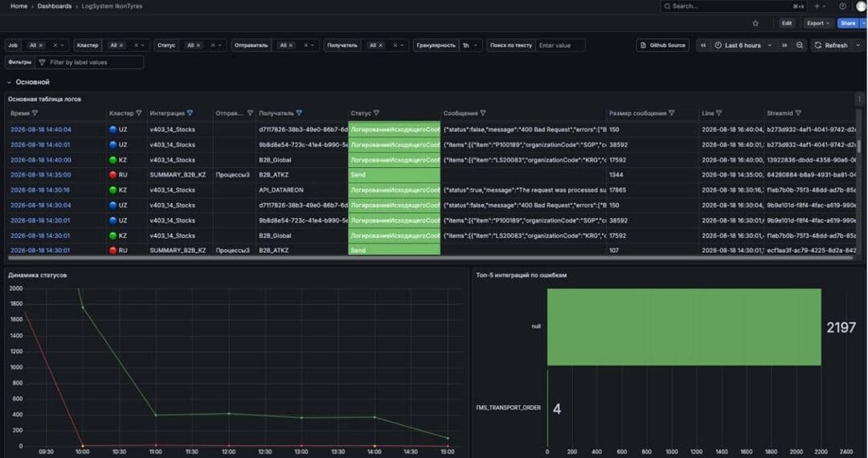Open the Share options arrow

pos(863,23)
